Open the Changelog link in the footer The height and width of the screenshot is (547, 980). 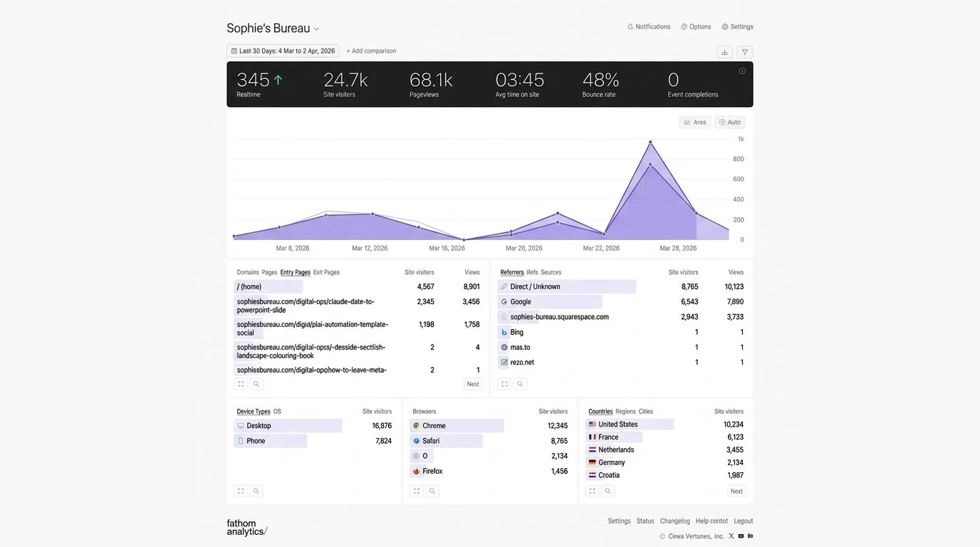pos(674,521)
